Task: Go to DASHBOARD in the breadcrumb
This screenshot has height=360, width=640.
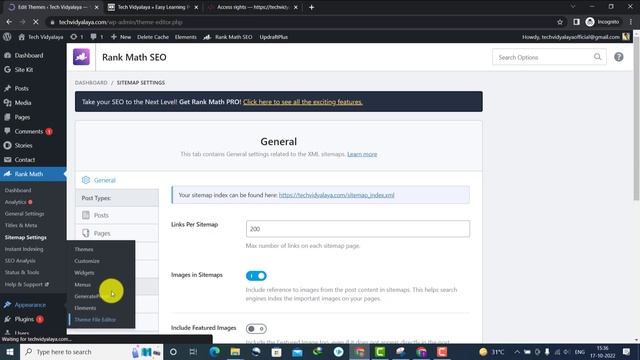Action: pos(91,82)
